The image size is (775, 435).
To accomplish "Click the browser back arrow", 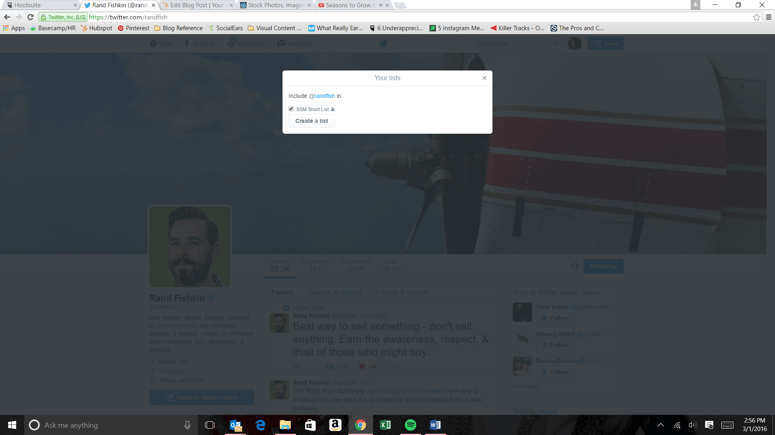I will pos(7,17).
